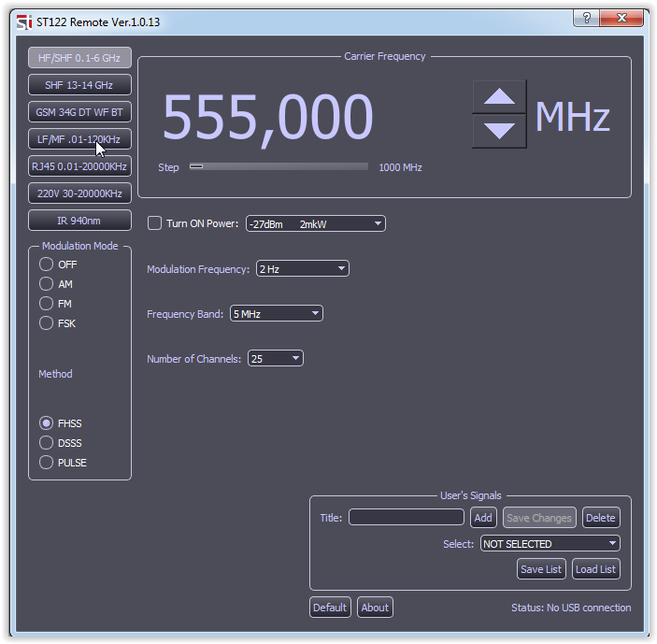This screenshot has height=644, width=657.
Task: Open the power level -27dBm dropdown
Action: (x=316, y=223)
